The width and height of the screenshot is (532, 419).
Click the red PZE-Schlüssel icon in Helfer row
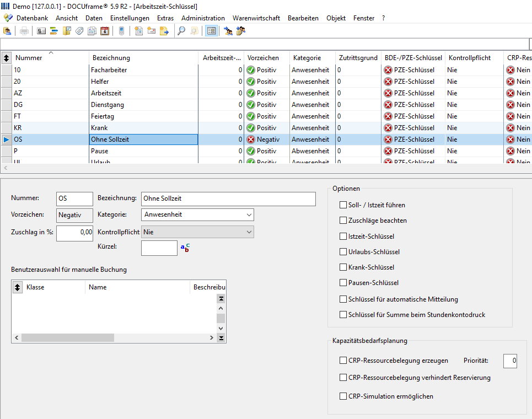pos(388,82)
